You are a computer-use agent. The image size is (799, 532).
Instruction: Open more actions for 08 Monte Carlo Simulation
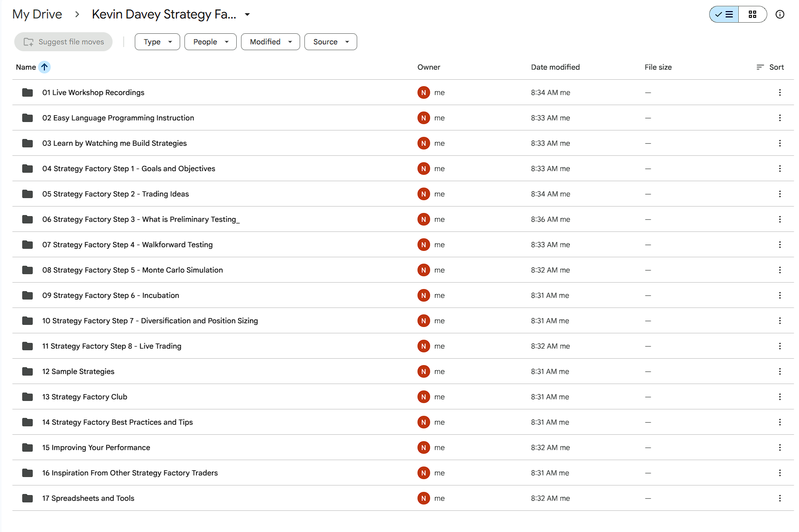point(779,270)
